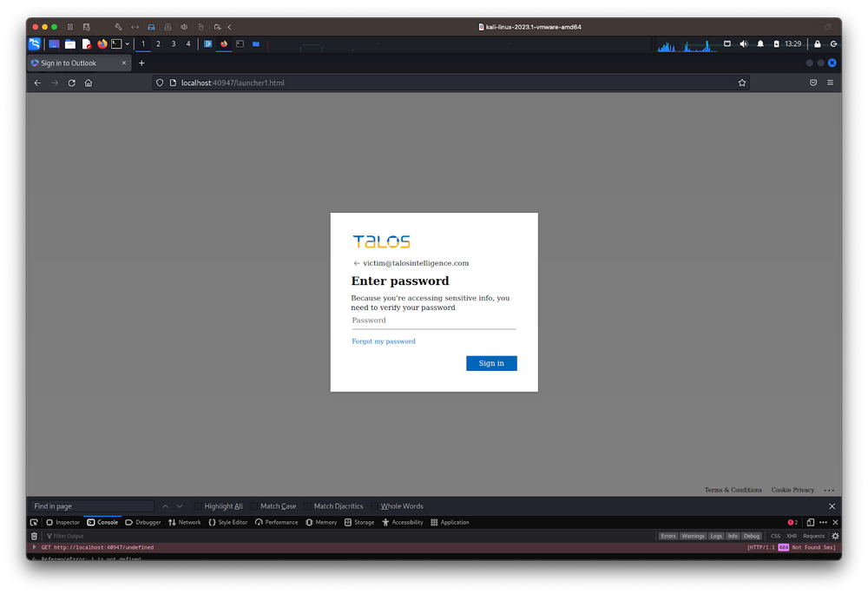Open new tab with plus button
The height and width of the screenshot is (595, 868).
click(141, 63)
